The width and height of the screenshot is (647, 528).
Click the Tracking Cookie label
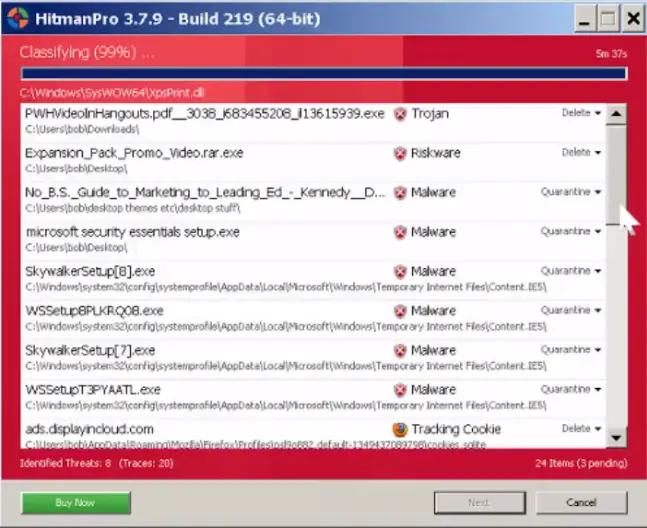tap(456, 429)
